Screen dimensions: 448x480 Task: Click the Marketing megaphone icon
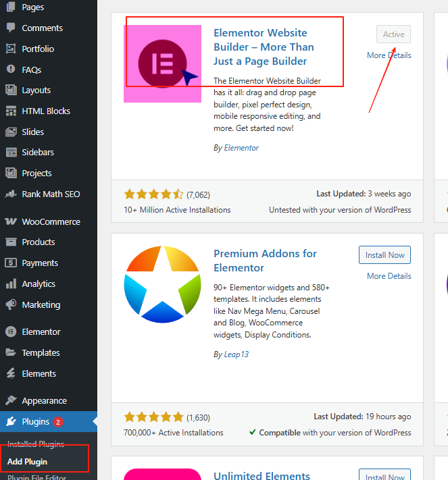[x=11, y=304]
